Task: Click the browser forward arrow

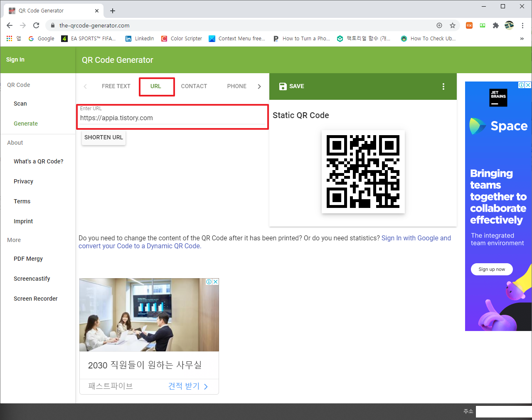Action: [23, 25]
